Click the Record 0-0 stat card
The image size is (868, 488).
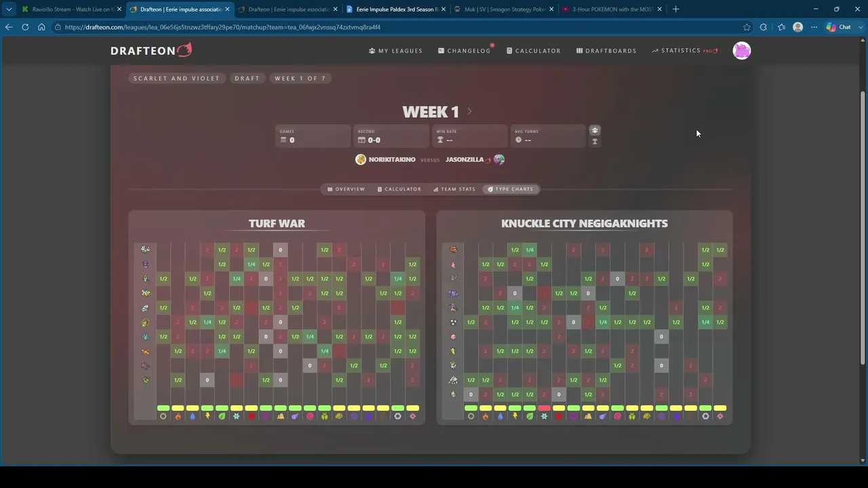pos(391,136)
